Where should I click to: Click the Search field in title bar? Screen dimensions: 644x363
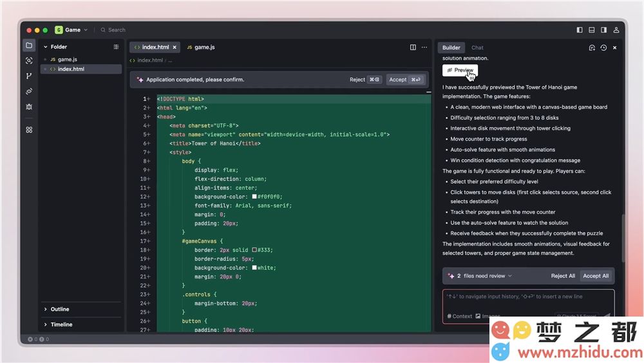113,30
